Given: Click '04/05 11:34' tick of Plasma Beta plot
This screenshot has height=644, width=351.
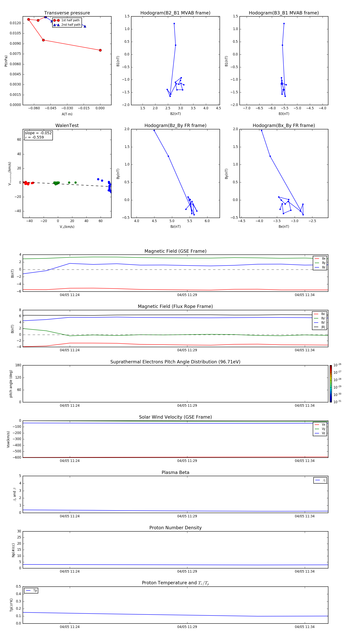Looking at the screenshot, I should click(305, 516).
